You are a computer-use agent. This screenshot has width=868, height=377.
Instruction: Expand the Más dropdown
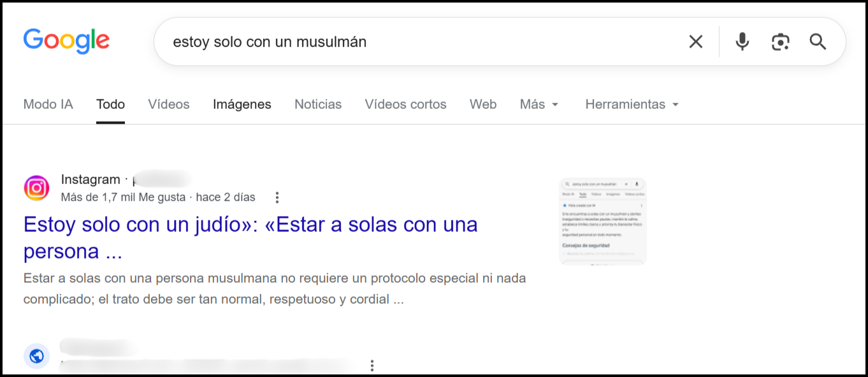[x=539, y=104]
